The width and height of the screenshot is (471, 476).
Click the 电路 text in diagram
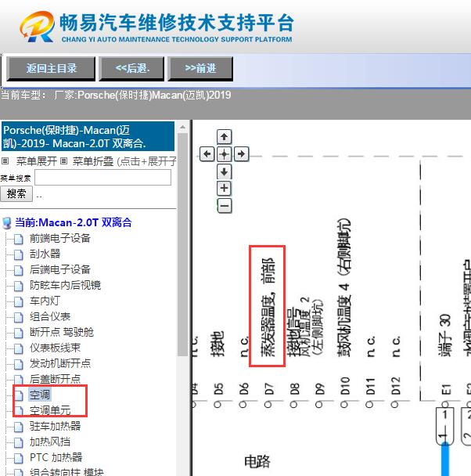click(257, 462)
